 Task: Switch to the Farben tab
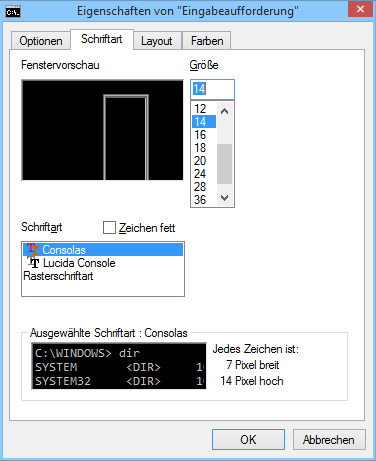click(x=207, y=41)
